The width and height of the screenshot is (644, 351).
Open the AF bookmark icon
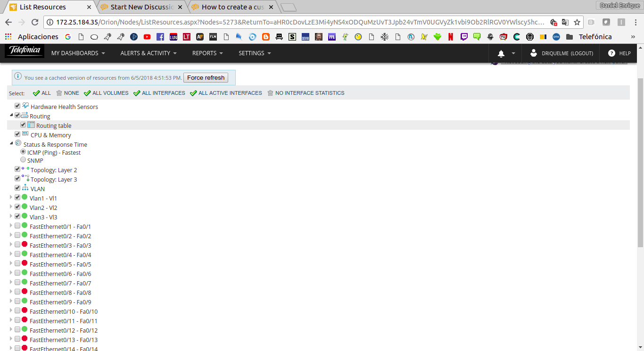coord(200,37)
